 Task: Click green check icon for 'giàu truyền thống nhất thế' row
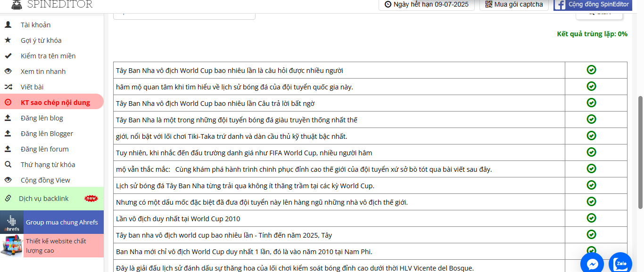(591, 119)
